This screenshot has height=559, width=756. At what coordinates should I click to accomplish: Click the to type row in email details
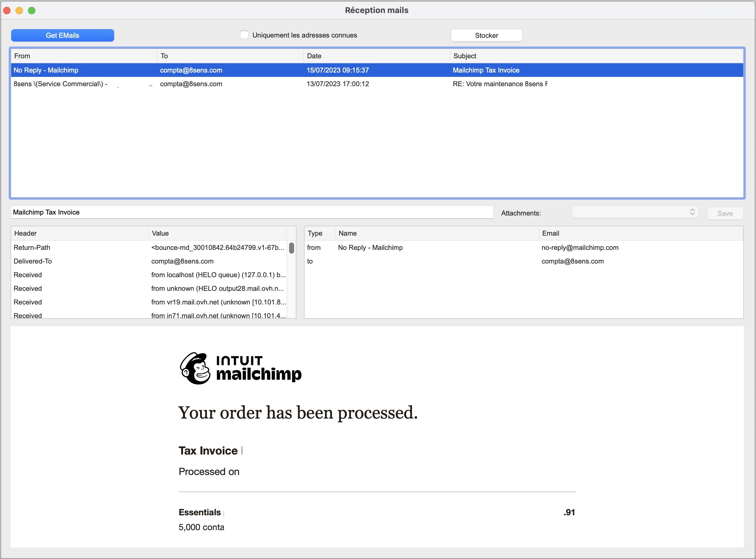tap(524, 261)
